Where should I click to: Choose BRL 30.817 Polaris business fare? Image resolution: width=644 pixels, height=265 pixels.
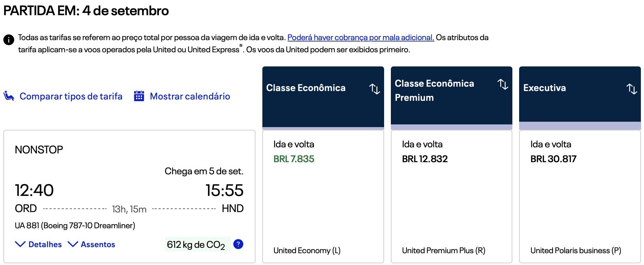(x=553, y=159)
